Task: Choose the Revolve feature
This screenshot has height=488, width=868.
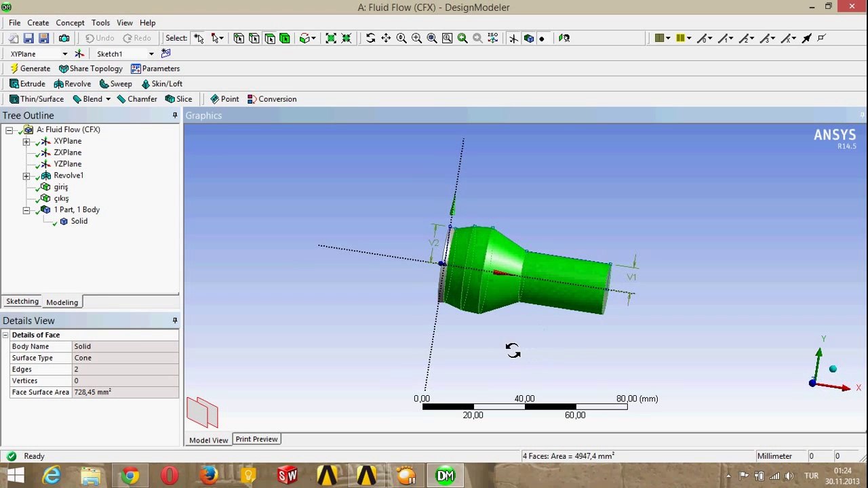Action: click(72, 84)
